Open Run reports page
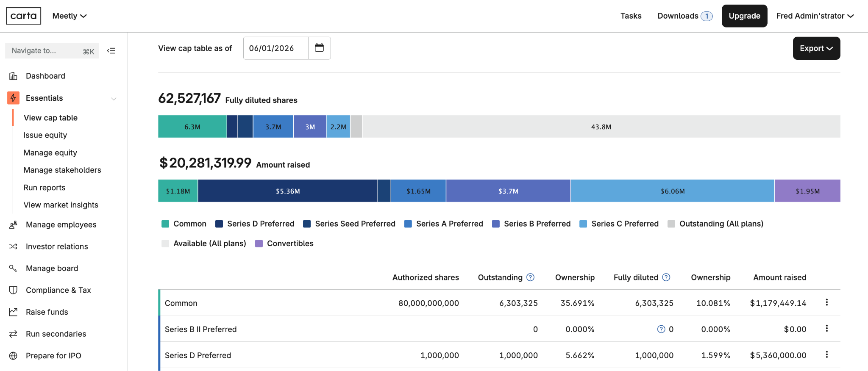This screenshot has width=868, height=371. [x=45, y=188]
